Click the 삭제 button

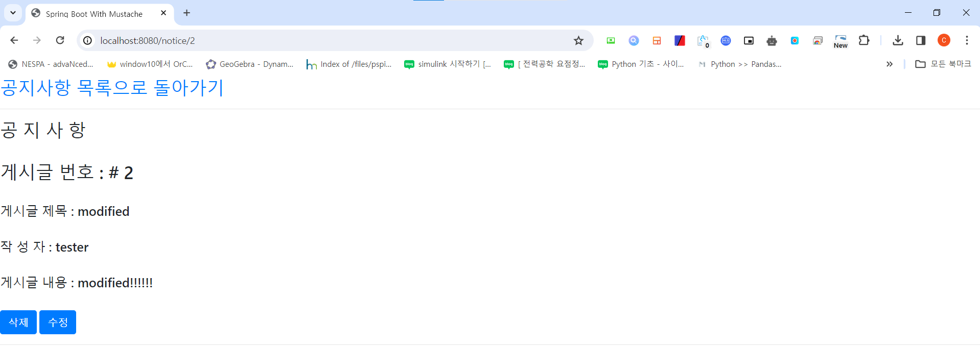coord(18,322)
